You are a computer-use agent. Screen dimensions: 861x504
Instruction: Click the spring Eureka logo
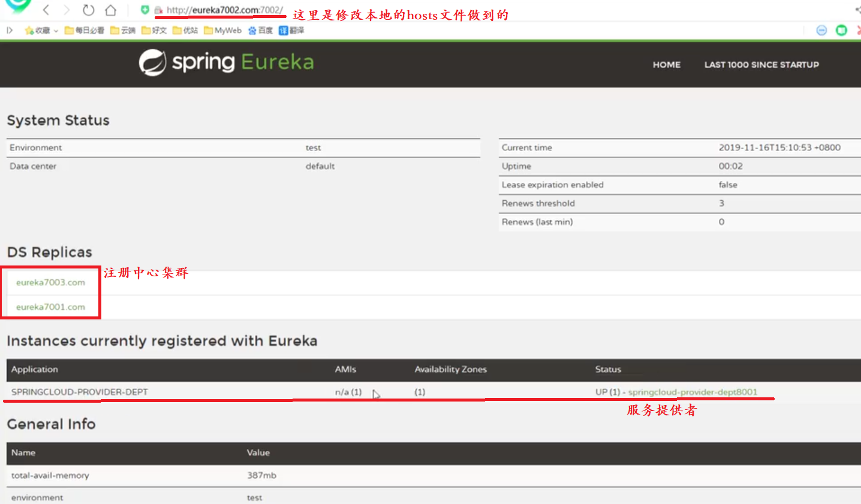tap(227, 62)
